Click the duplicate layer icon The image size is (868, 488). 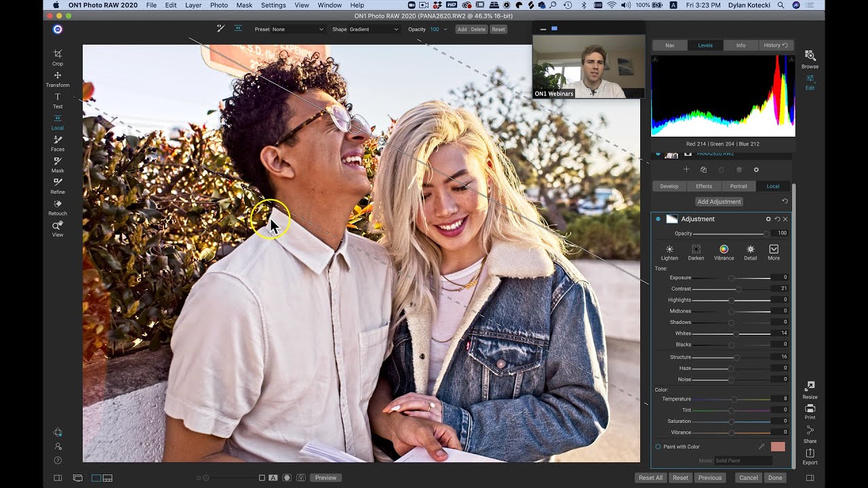tap(704, 169)
